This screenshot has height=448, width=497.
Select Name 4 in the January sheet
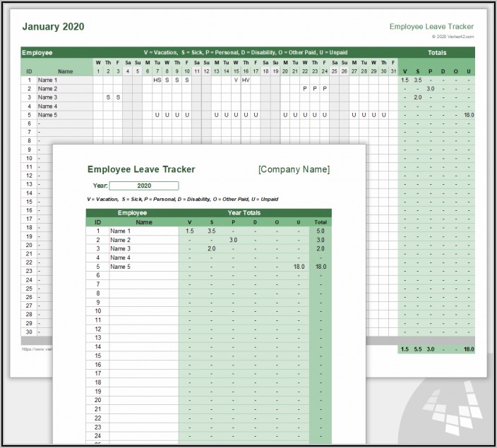point(47,106)
